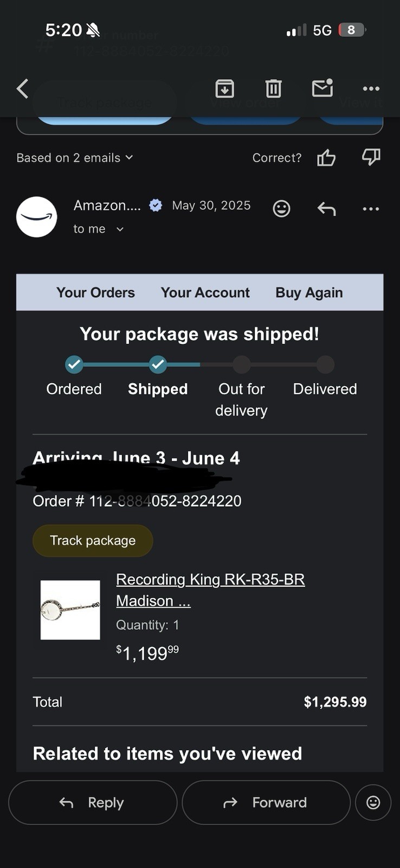Image resolution: width=400 pixels, height=868 pixels.
Task: Expand the "Based on 2 emails" dropdown
Action: pos(75,158)
